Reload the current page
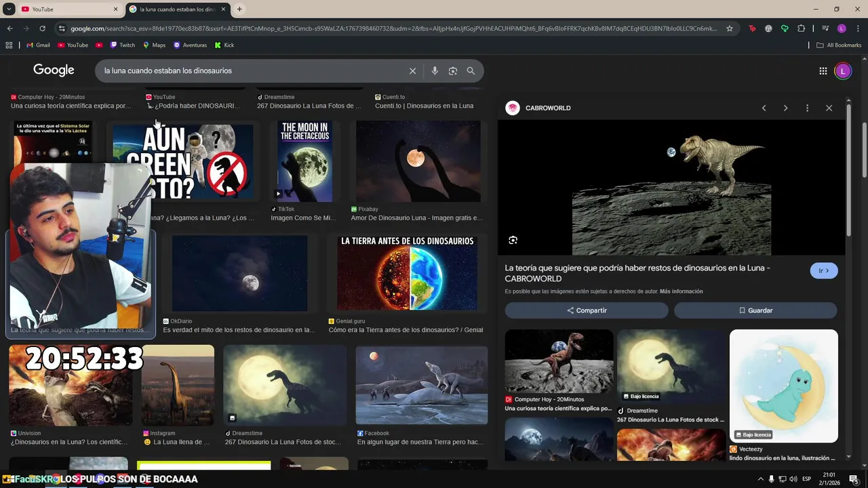Screen dimensions: 868x488 [42, 28]
